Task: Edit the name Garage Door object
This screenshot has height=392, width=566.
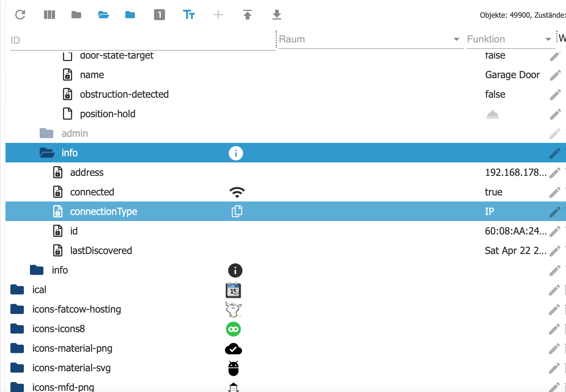Action: point(555,75)
